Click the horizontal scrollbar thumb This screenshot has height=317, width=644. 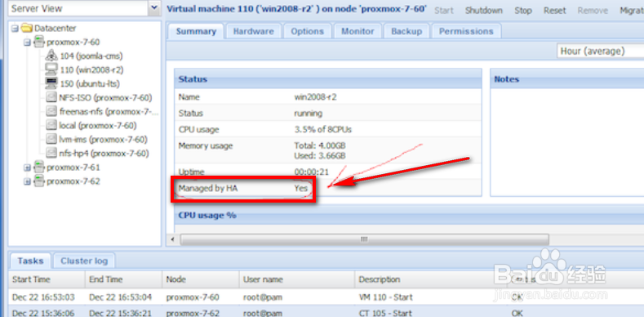(x=364, y=239)
